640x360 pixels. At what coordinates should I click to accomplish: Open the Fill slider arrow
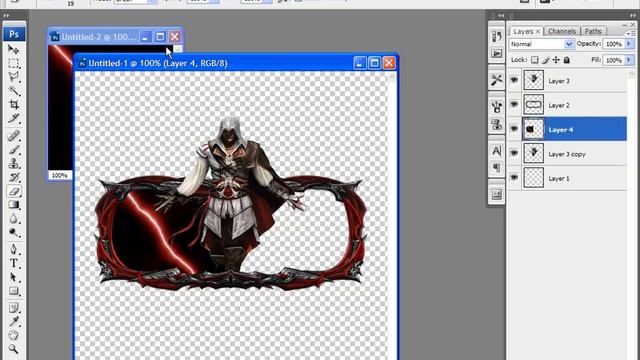[x=629, y=60]
